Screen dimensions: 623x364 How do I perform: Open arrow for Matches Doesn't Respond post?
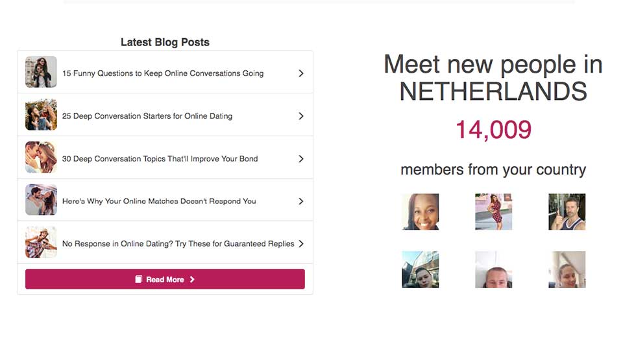pos(300,201)
